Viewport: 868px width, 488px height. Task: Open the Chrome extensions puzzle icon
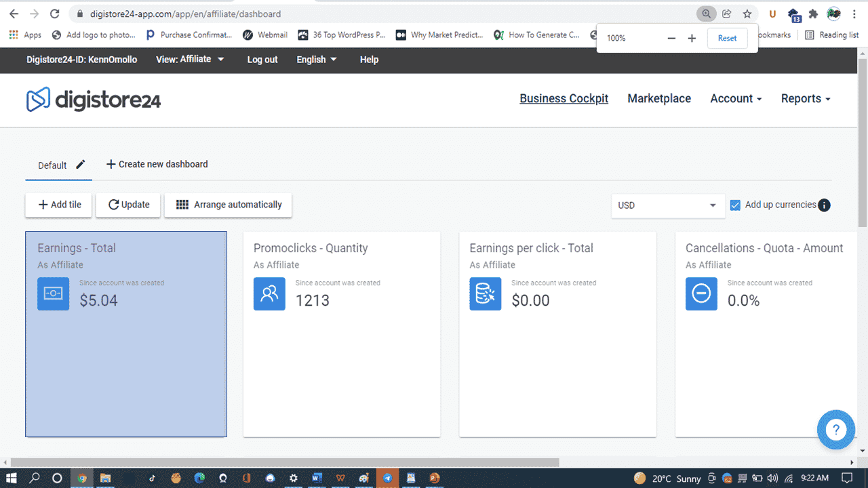pyautogui.click(x=813, y=14)
